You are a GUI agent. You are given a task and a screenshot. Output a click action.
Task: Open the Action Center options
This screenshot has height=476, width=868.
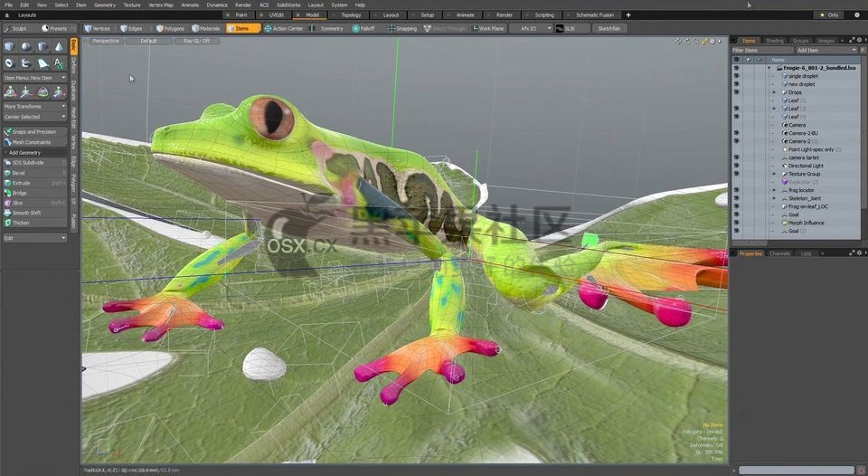tap(283, 28)
